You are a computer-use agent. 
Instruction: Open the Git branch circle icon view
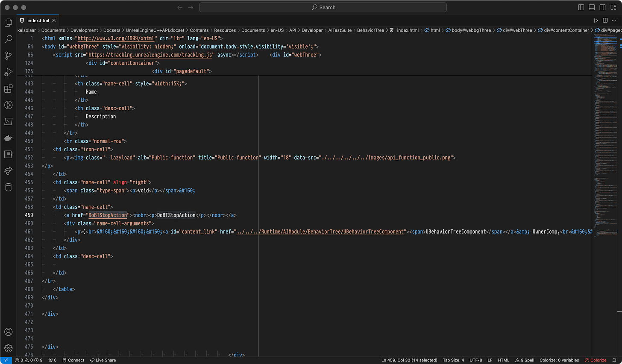coord(8,105)
